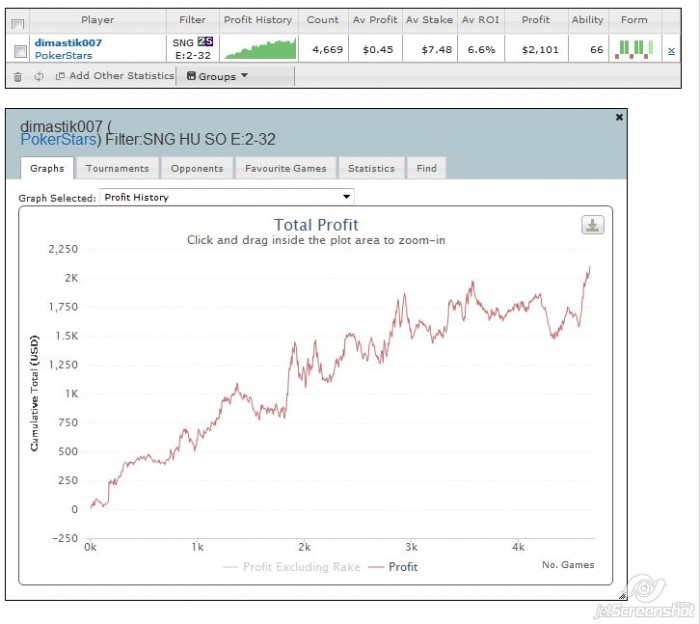Image resolution: width=700 pixels, height=624 pixels.
Task: Sort by Av Stake column header
Action: (429, 20)
